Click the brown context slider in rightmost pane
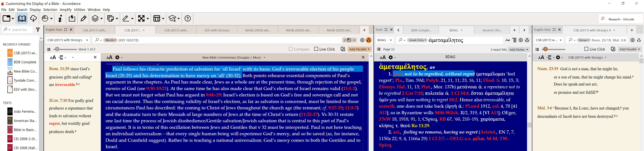The height and width of the screenshot is (151, 644). coord(545,49)
